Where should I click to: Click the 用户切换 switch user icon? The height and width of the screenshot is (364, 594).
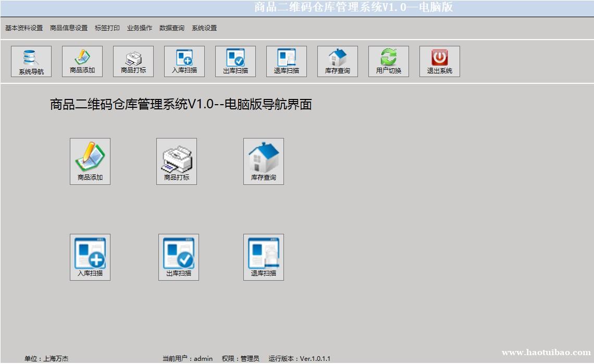[x=389, y=61]
